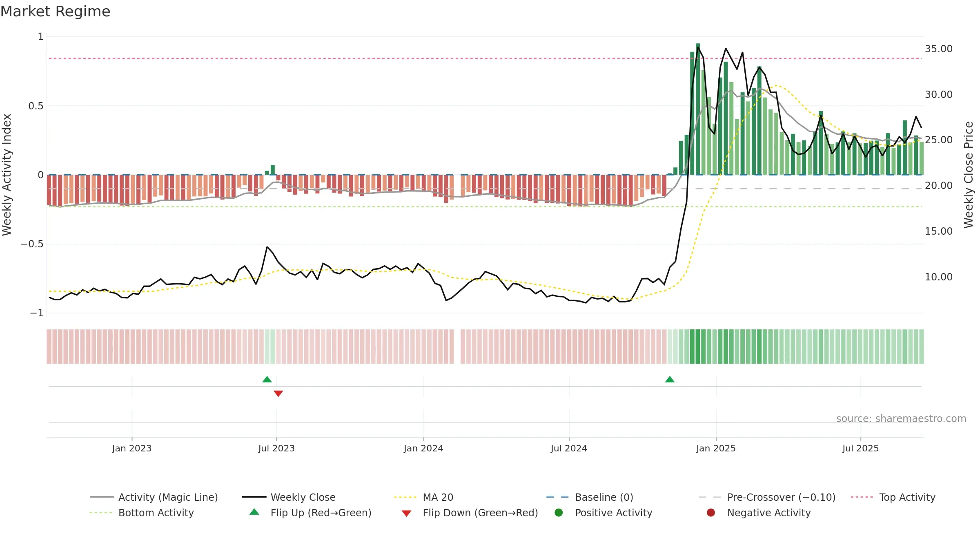Click the 25.00 price axis tick
Screen dimensions: 980x551
(938, 140)
